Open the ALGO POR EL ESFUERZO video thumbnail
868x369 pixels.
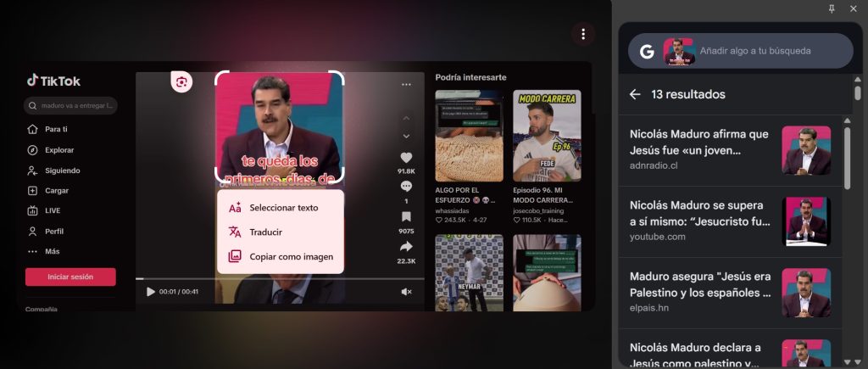[469, 136]
